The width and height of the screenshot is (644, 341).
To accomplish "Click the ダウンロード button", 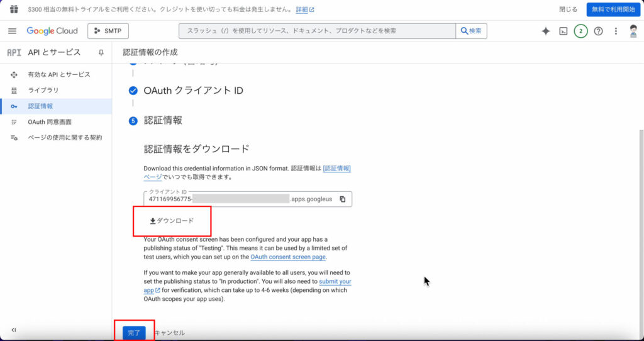I will (172, 221).
